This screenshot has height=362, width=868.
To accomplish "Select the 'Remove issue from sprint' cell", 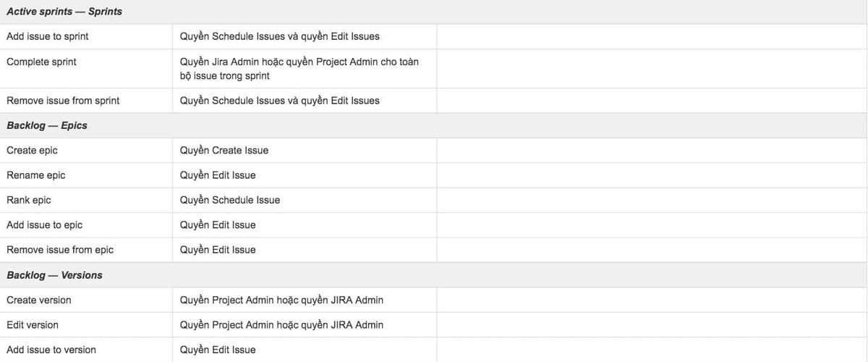I will click(x=63, y=101).
